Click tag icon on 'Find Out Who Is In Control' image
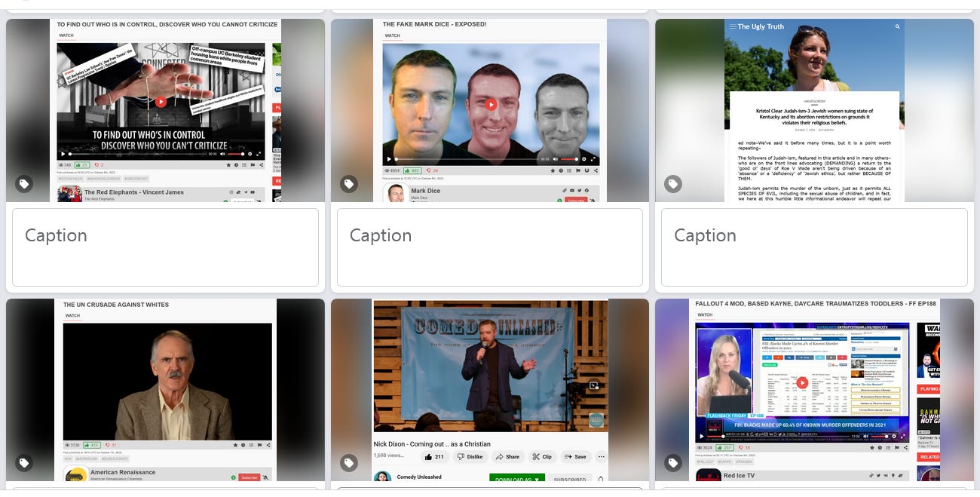Viewport: 980px width, 497px height. (x=24, y=184)
